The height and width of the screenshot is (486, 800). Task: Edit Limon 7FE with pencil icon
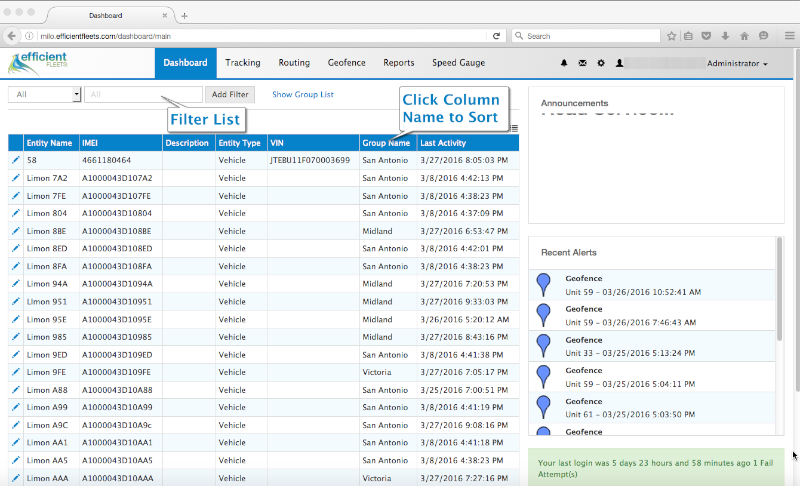(x=16, y=195)
